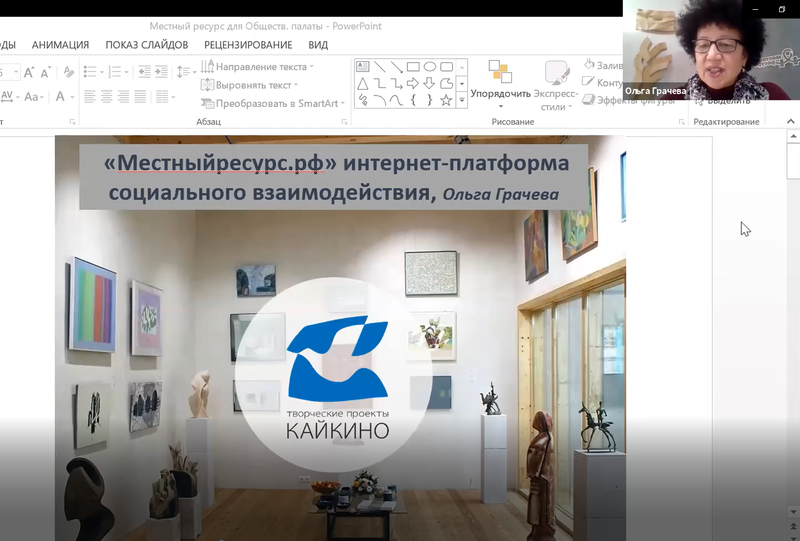Click Ольга Грачева's video thumbnail

pyautogui.click(x=711, y=50)
